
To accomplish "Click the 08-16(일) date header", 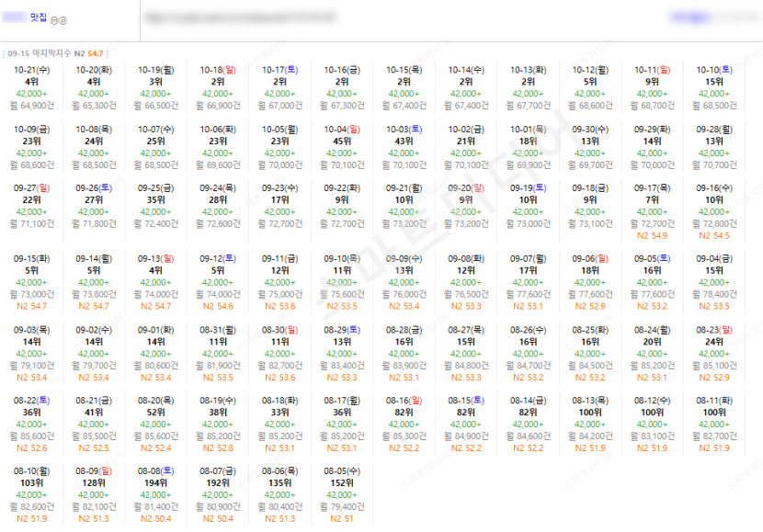I will pyautogui.click(x=404, y=401).
